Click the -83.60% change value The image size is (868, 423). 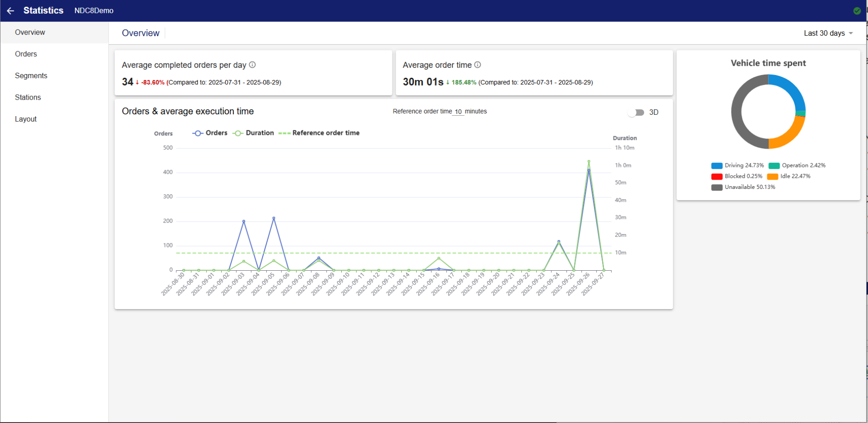coord(153,82)
